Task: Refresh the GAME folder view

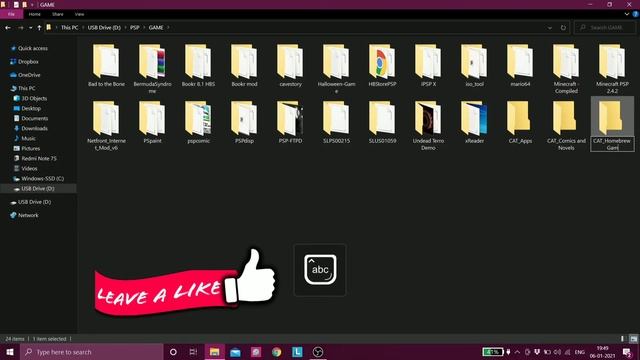Action: point(563,28)
